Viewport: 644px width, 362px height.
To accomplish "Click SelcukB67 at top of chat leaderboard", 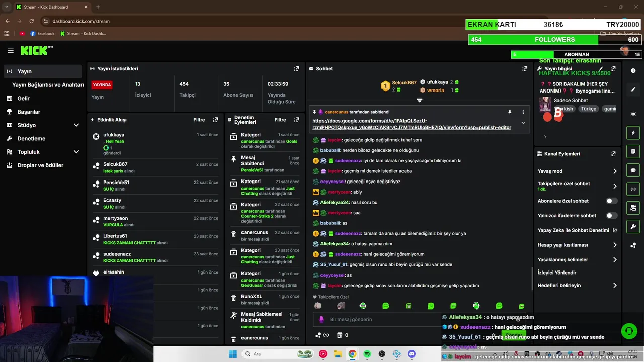I will point(405,82).
